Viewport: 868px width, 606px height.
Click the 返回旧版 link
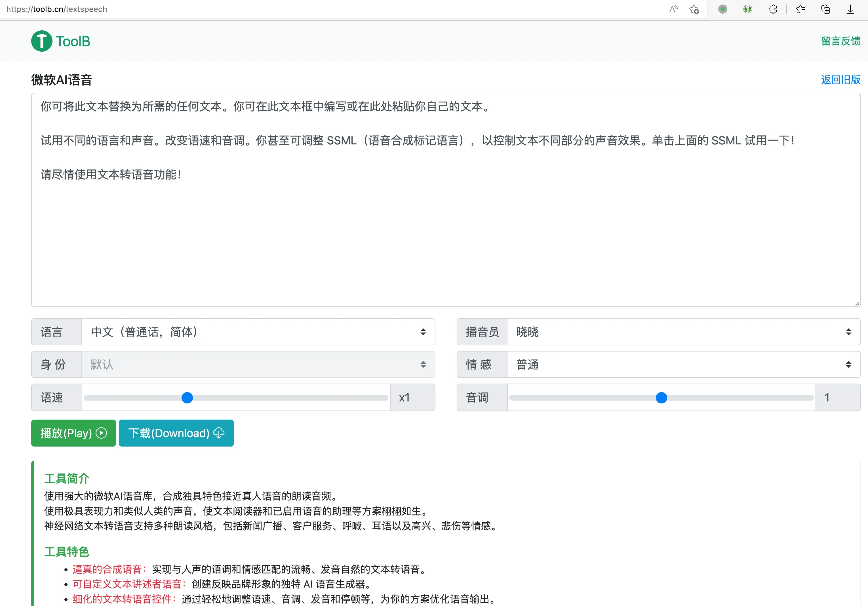pyautogui.click(x=840, y=80)
